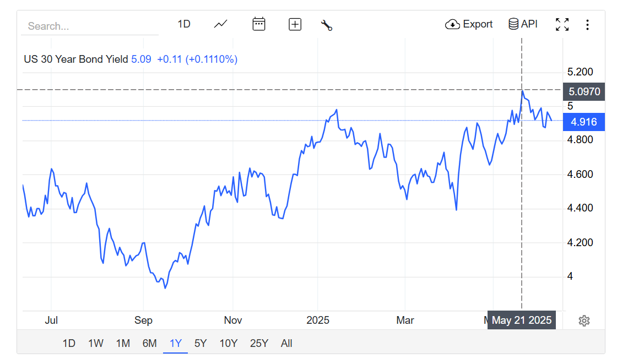
Task: Select the 1M time range
Action: point(123,344)
